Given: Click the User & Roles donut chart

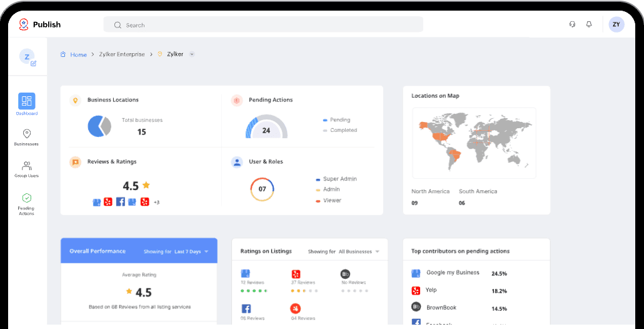Looking at the screenshot, I should [x=262, y=189].
